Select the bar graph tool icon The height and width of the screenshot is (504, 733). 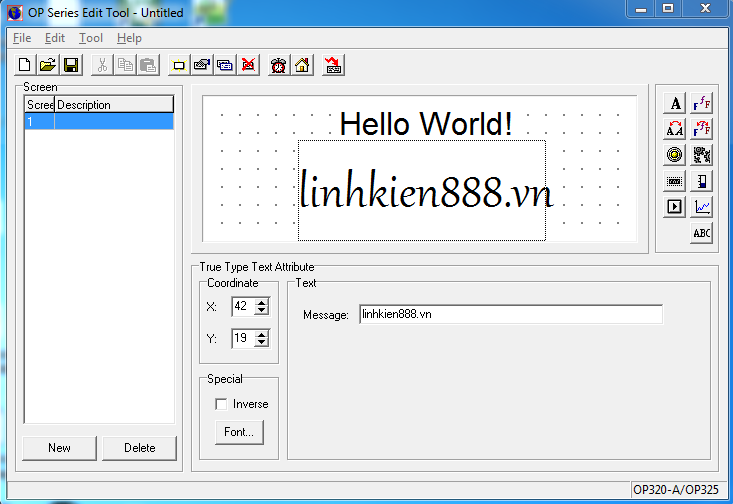pos(702,181)
